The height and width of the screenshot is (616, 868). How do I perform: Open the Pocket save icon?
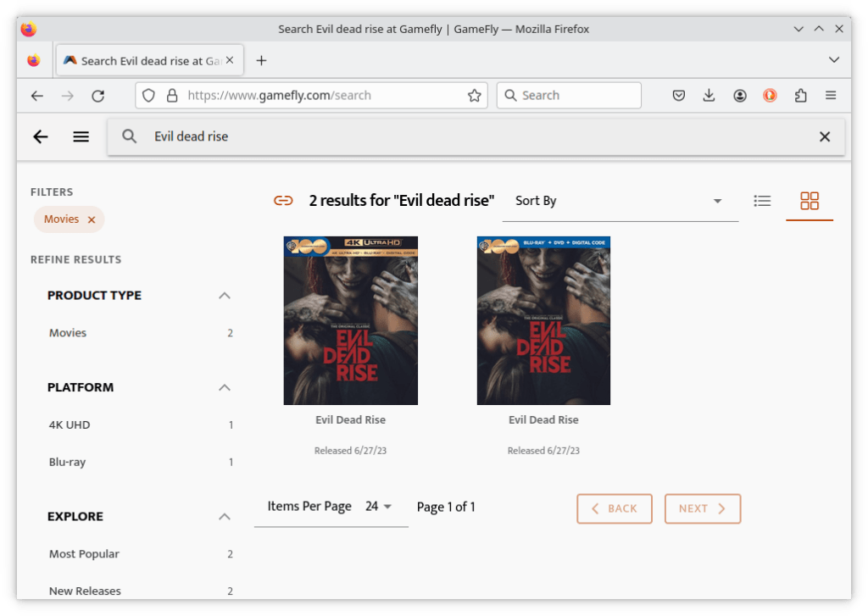679,96
